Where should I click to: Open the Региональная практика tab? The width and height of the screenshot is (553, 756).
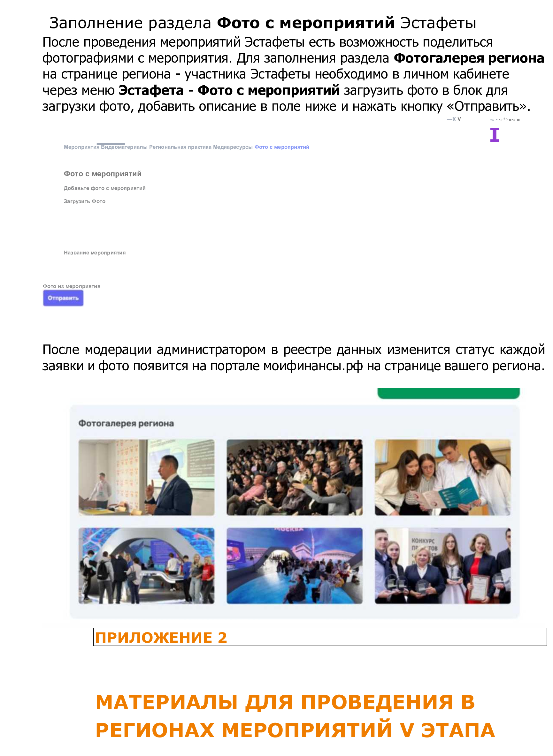coord(180,147)
